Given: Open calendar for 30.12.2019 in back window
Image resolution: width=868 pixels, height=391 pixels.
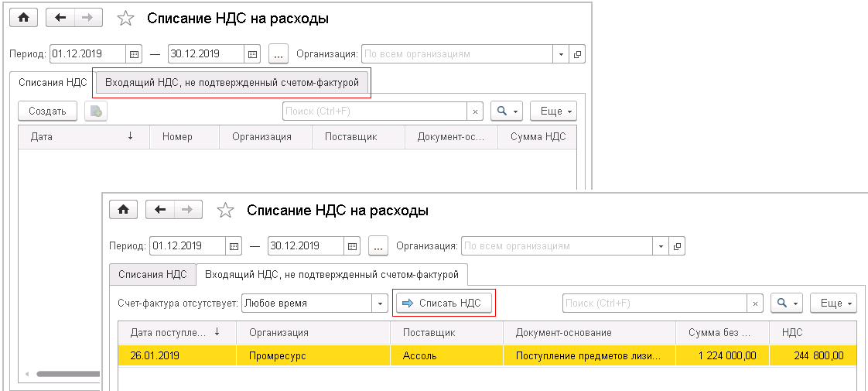Looking at the screenshot, I should [x=252, y=54].
